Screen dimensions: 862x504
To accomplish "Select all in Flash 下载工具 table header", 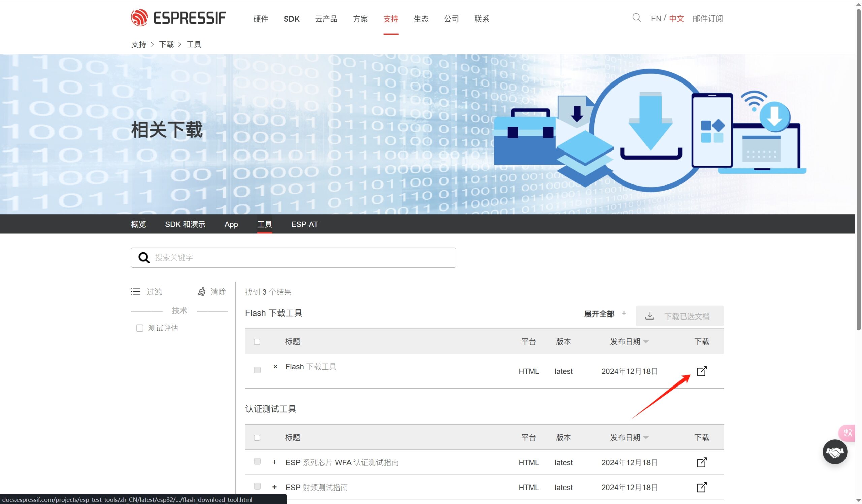I will click(x=257, y=342).
